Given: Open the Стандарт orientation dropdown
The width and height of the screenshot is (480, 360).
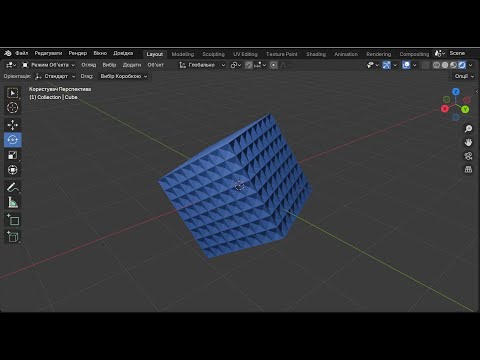Looking at the screenshot, I should point(55,76).
